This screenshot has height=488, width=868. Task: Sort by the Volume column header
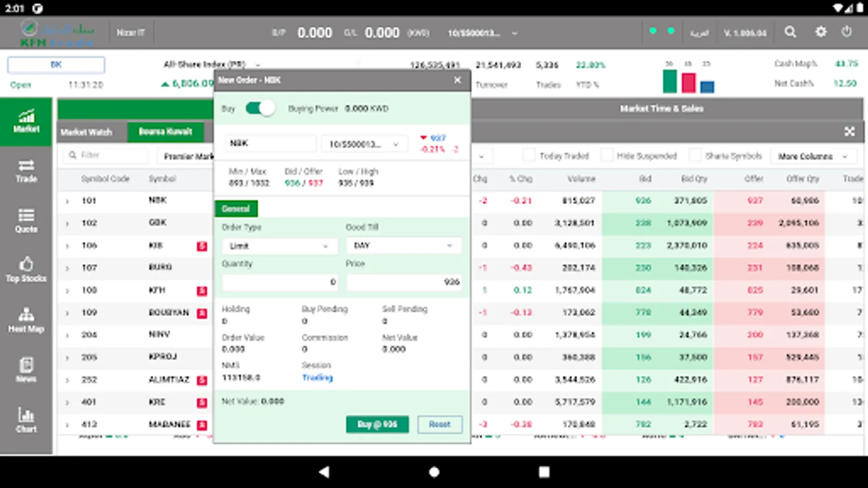click(582, 179)
